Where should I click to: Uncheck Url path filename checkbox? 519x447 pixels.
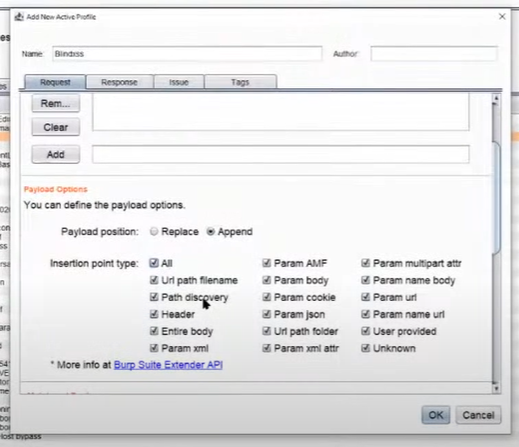pos(154,280)
